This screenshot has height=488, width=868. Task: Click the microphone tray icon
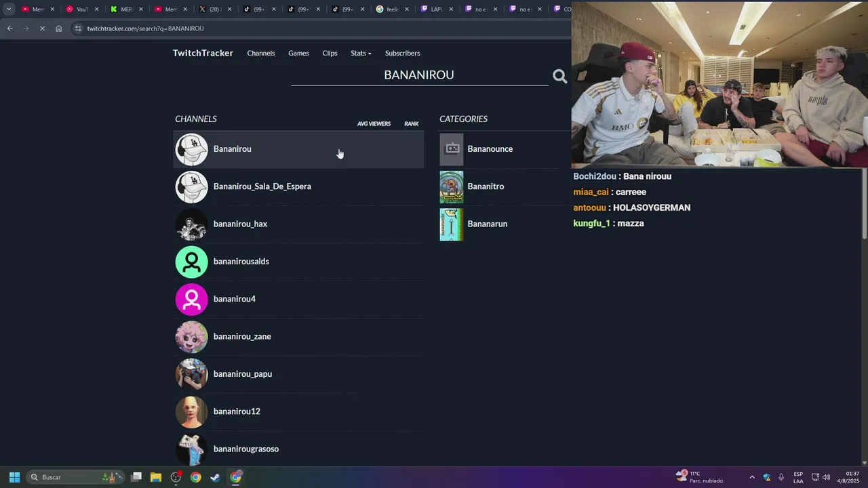pos(781,477)
